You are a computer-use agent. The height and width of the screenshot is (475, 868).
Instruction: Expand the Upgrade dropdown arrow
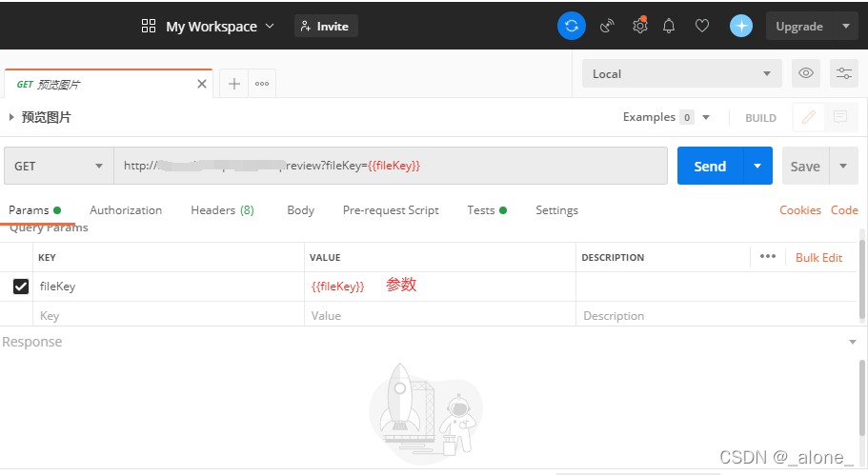coord(846,26)
